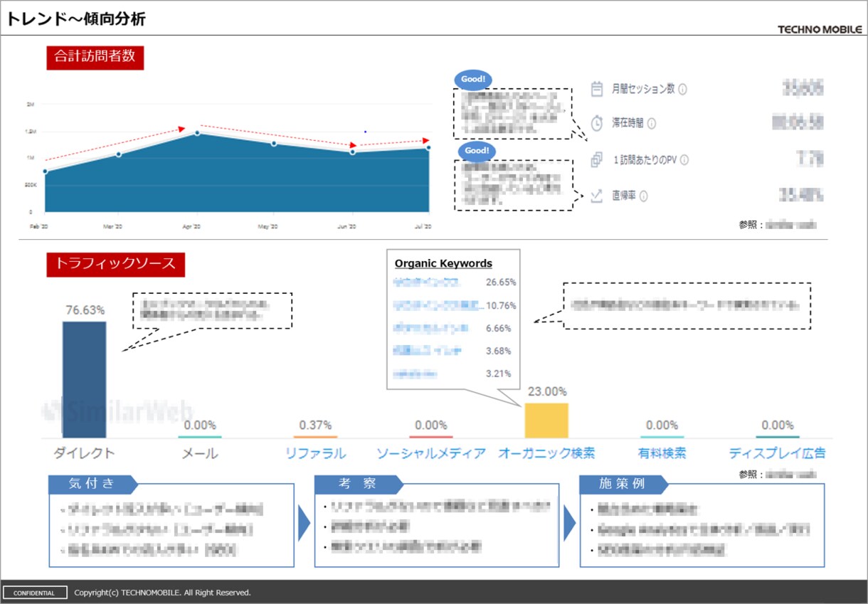The image size is (868, 604).
Task: Click the 月間セッション数 metric label
Action: [643, 90]
